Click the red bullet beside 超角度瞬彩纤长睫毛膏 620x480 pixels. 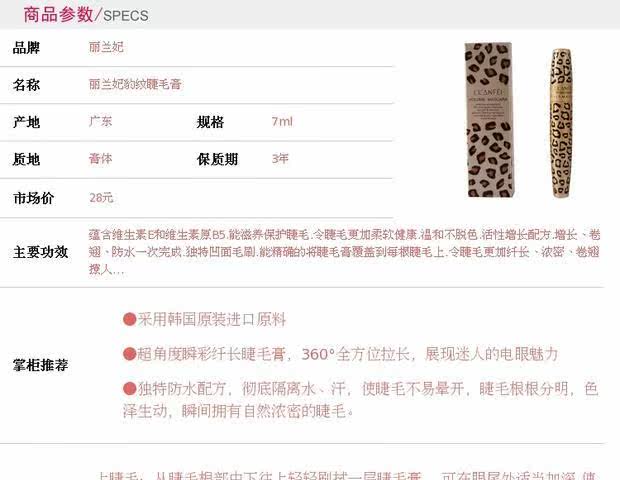click(129, 354)
